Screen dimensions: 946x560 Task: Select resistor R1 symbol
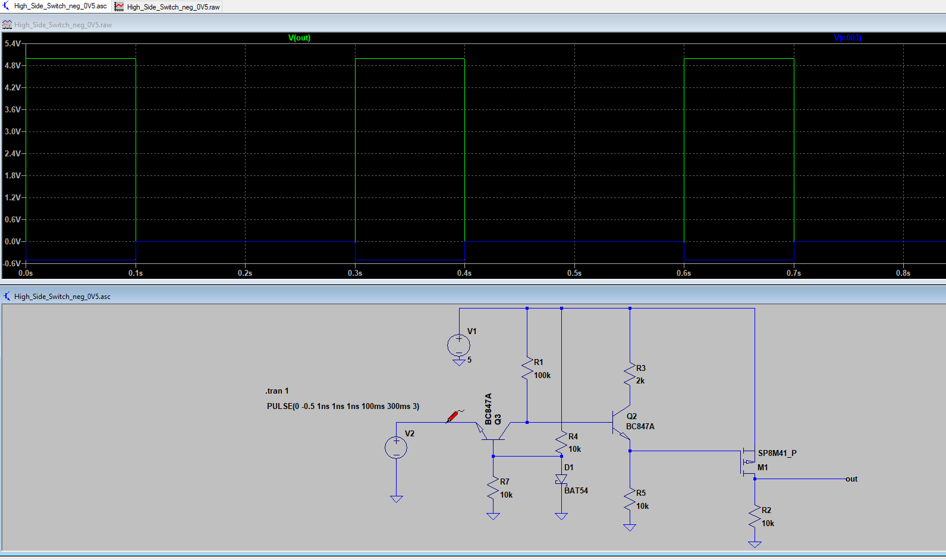pyautogui.click(x=527, y=369)
